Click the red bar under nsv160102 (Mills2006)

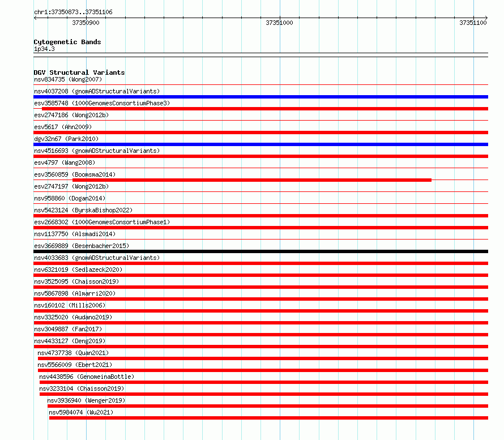(260, 311)
